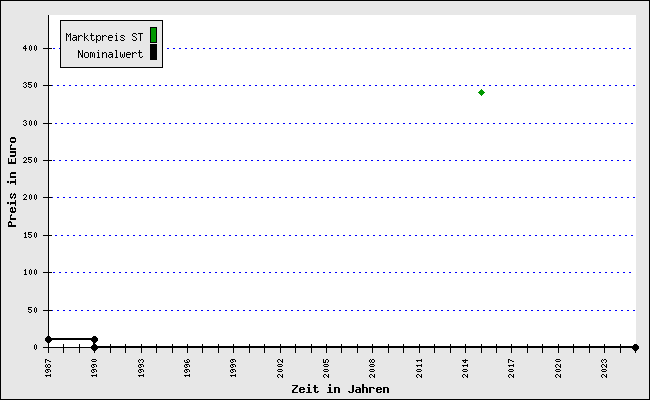The width and height of the screenshot is (650, 400).
Task: Click the 1990 x-axis year label
Action: pyautogui.click(x=95, y=368)
